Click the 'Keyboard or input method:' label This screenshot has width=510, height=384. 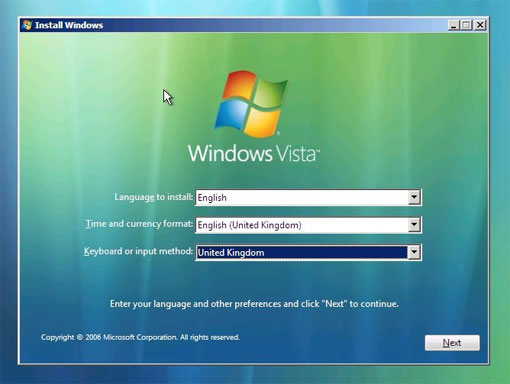pyautogui.click(x=138, y=251)
